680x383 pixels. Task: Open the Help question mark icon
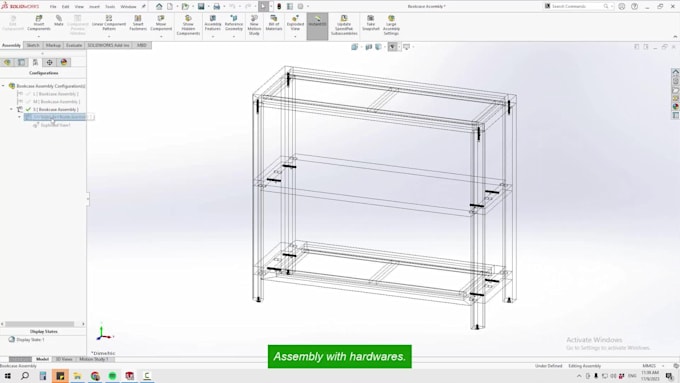[x=634, y=7]
